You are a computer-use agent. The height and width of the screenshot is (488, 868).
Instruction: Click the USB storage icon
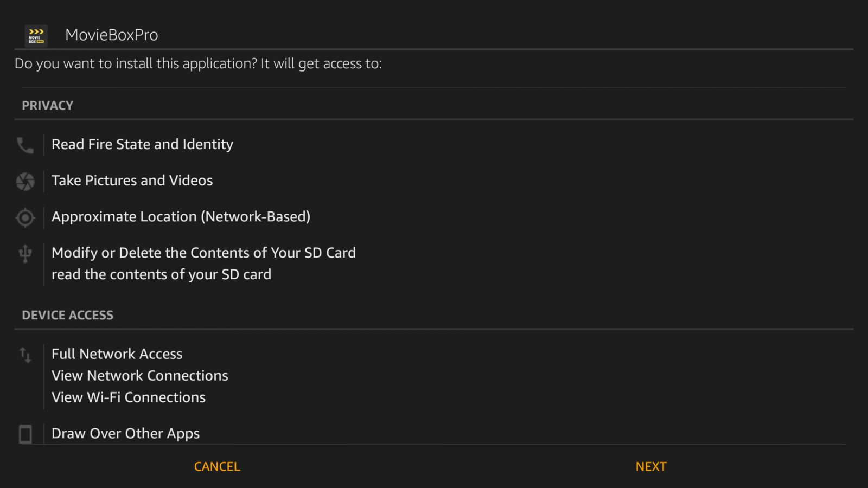[x=25, y=254]
